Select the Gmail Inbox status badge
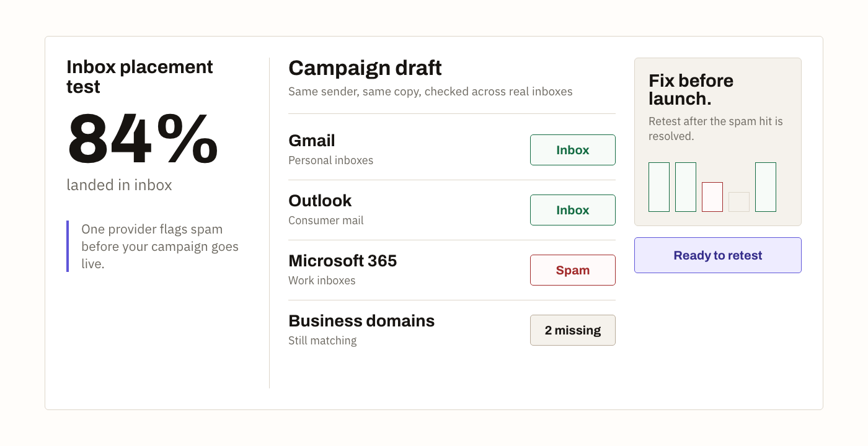Viewport: 868px width, 446px height. click(x=573, y=150)
